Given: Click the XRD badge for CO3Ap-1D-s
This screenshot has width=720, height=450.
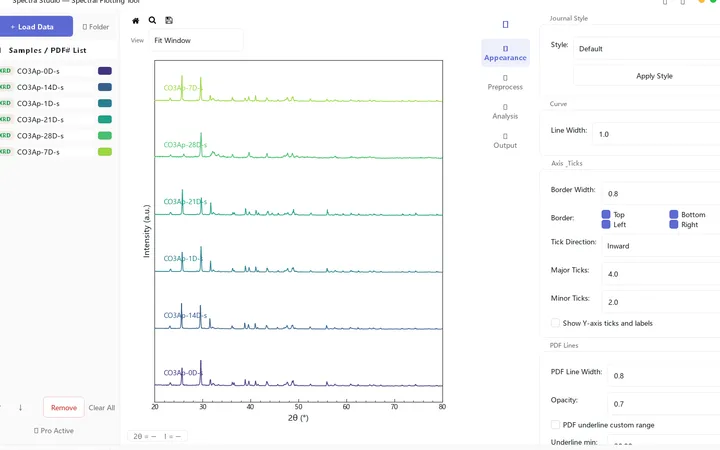Looking at the screenshot, I should pyautogui.click(x=6, y=103).
